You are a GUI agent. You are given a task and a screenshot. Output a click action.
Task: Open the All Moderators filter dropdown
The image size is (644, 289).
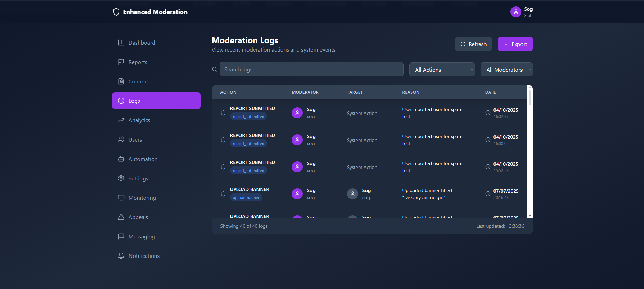coord(507,70)
